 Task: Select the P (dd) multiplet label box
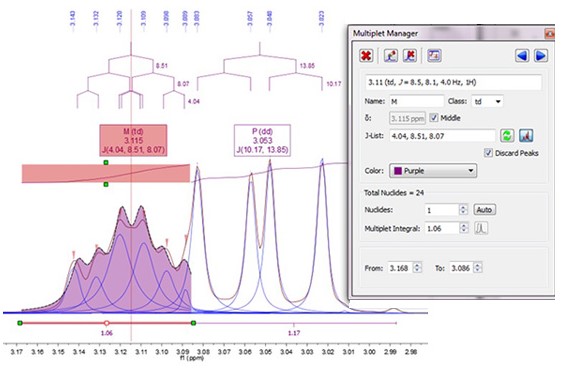click(262, 140)
